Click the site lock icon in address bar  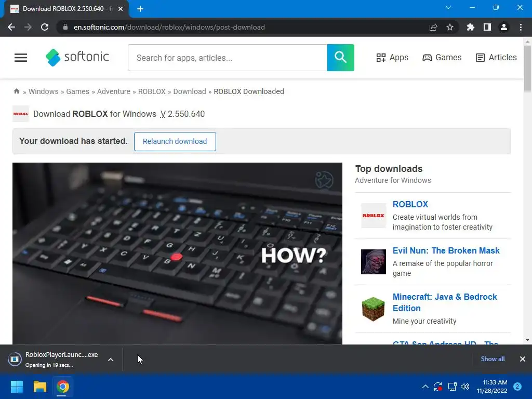65,27
